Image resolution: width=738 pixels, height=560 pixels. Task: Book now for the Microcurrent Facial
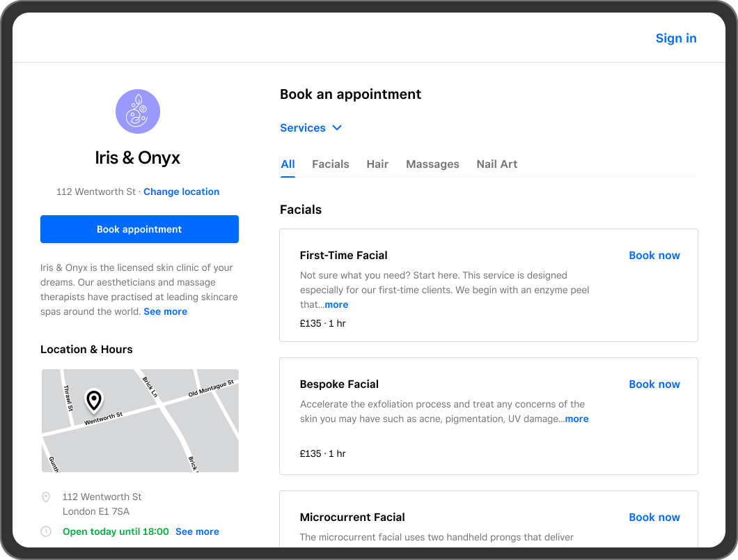654,517
